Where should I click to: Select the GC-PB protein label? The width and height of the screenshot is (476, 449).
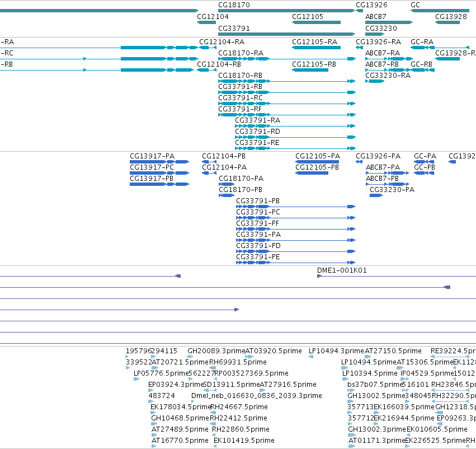point(425,167)
